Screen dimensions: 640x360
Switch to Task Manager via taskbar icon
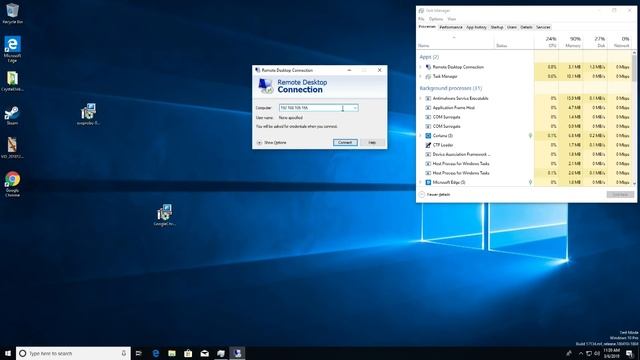tap(221, 353)
